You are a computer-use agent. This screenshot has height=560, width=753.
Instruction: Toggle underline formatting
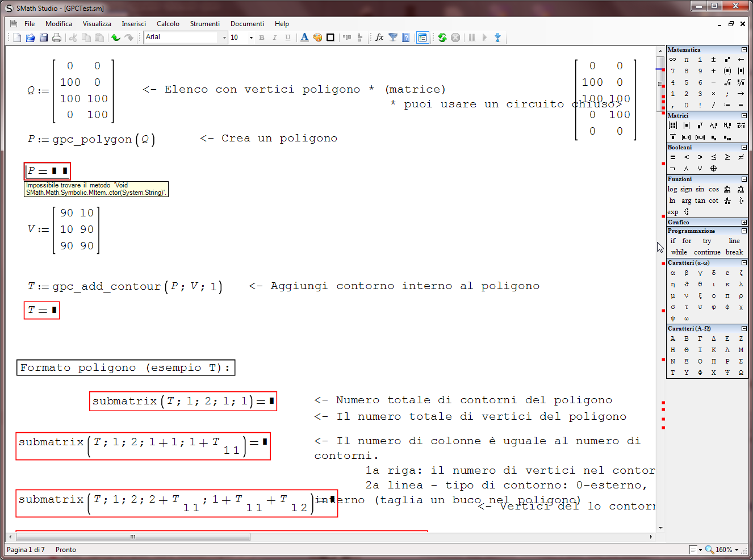287,37
